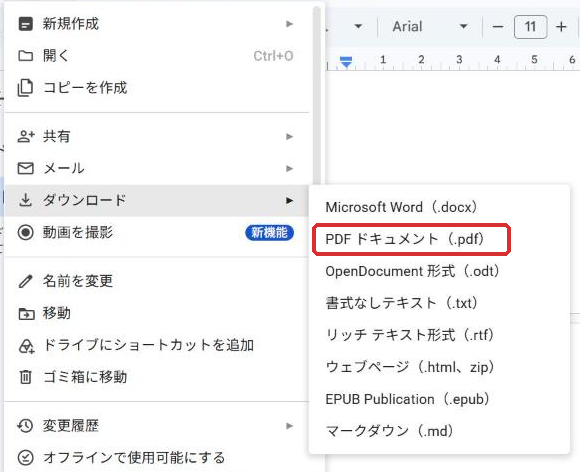This screenshot has width=580, height=472.
Task: Select ダウンロード menu entry
Action: point(157,200)
